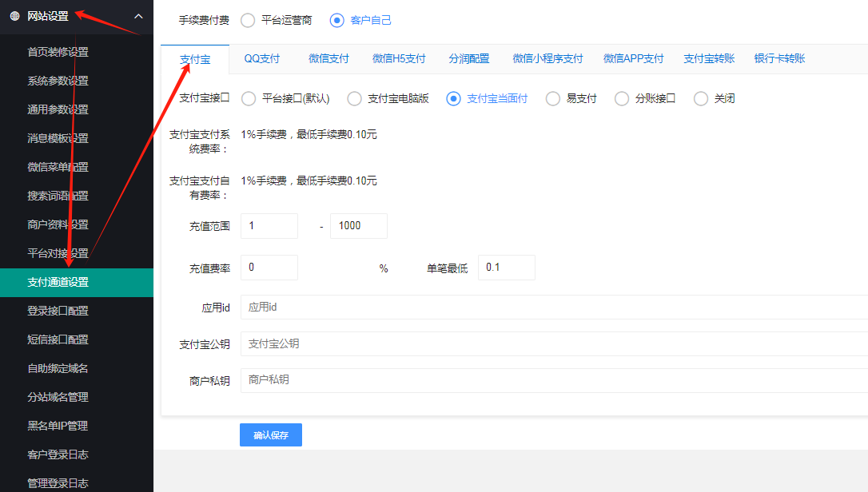The image size is (868, 492).
Task: Choose 分账接口 radio option
Action: (x=622, y=98)
